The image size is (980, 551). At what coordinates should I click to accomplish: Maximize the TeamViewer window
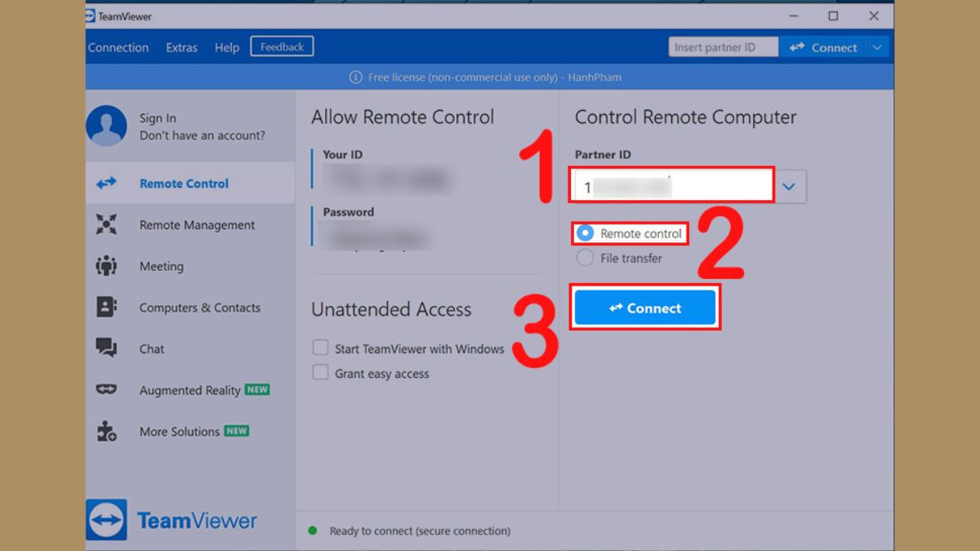pyautogui.click(x=833, y=16)
